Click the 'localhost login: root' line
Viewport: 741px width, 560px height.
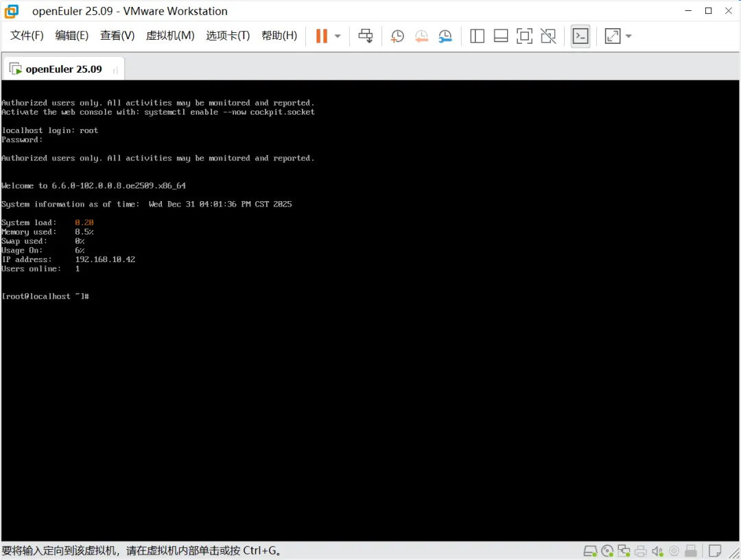pyautogui.click(x=49, y=130)
